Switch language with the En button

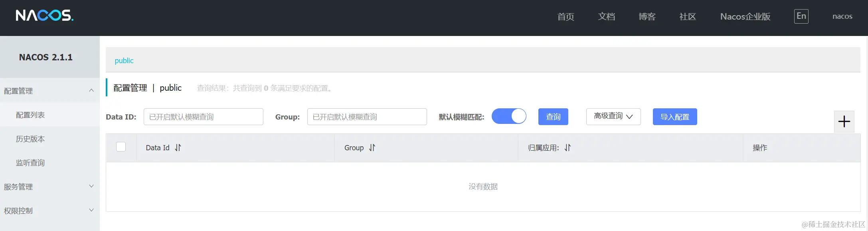[x=801, y=16]
